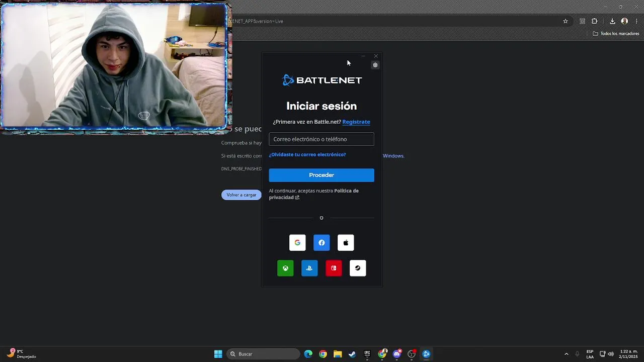The image size is (644, 362).
Task: Open Chrome reading mode side panel icon
Action: 582,21
